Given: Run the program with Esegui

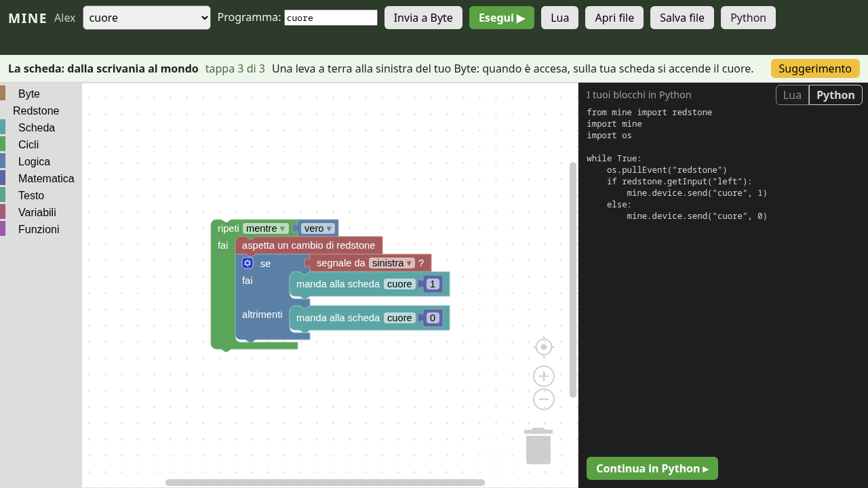Looking at the screenshot, I should [x=502, y=18].
